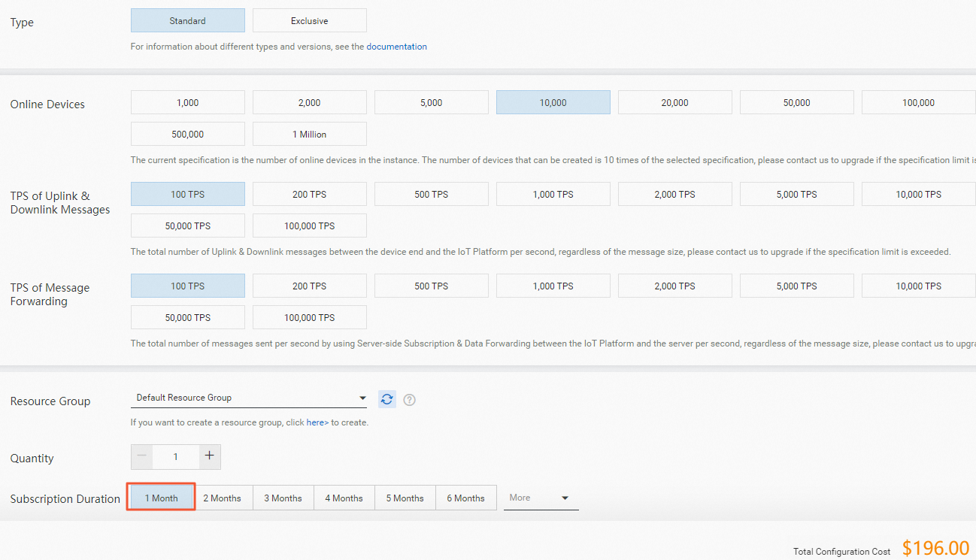This screenshot has width=976, height=560.
Task: Choose the 1 Month subscription duration
Action: click(x=160, y=497)
